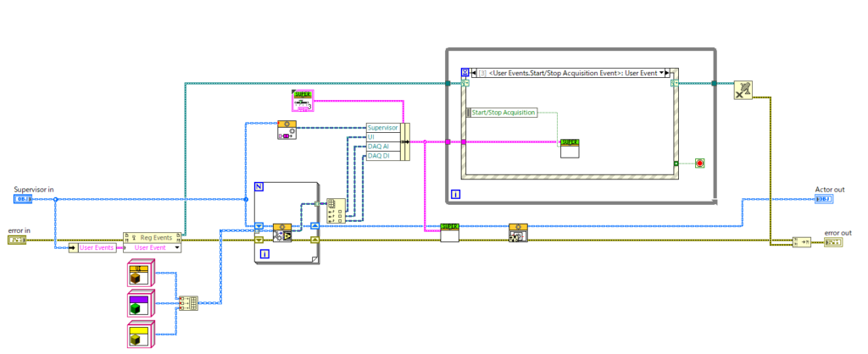Select the yellow cube class constant

pyautogui.click(x=142, y=334)
